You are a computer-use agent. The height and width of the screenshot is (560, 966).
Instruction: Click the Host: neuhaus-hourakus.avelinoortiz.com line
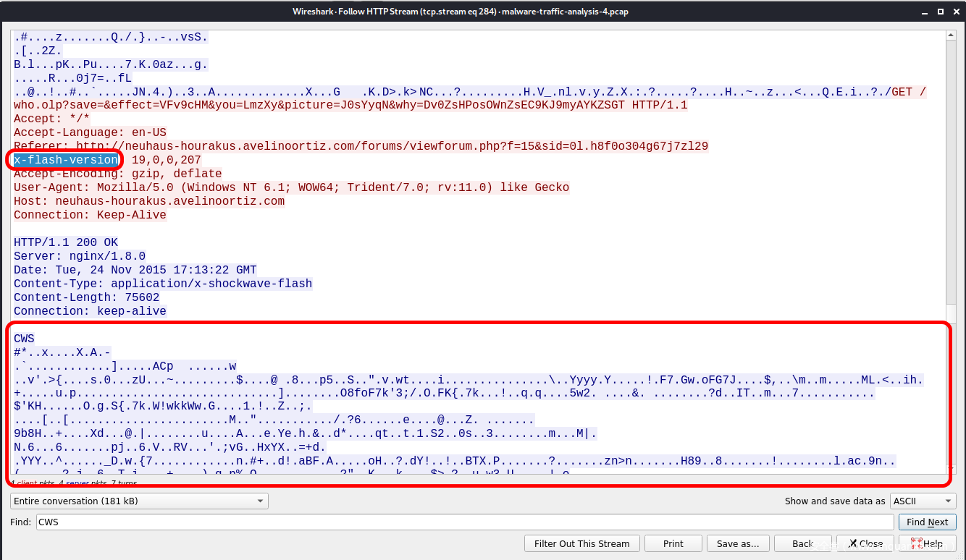(149, 201)
